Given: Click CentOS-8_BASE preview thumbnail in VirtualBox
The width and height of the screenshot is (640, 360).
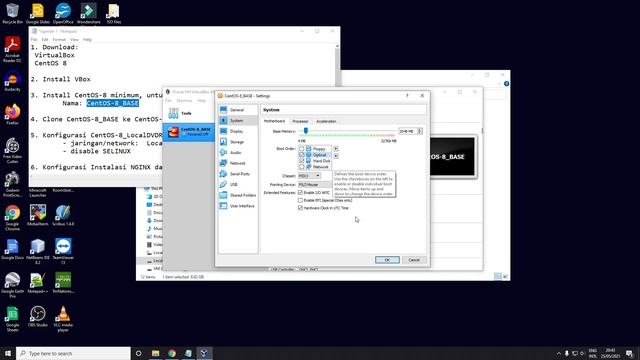Looking at the screenshot, I should pos(452,157).
